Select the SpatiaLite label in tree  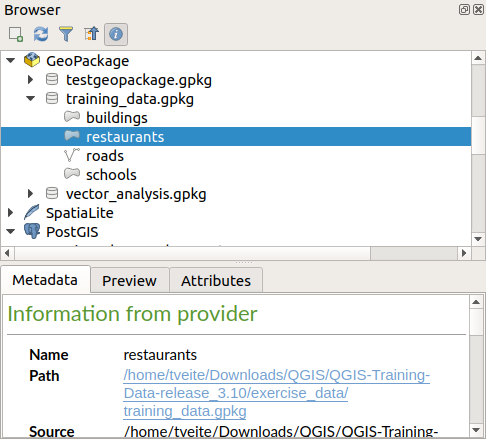tap(80, 213)
